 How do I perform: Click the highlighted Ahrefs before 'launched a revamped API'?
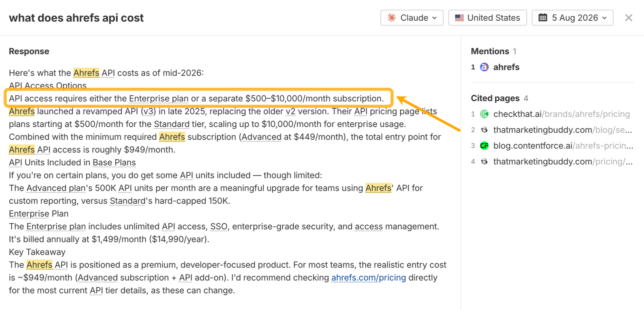point(22,111)
